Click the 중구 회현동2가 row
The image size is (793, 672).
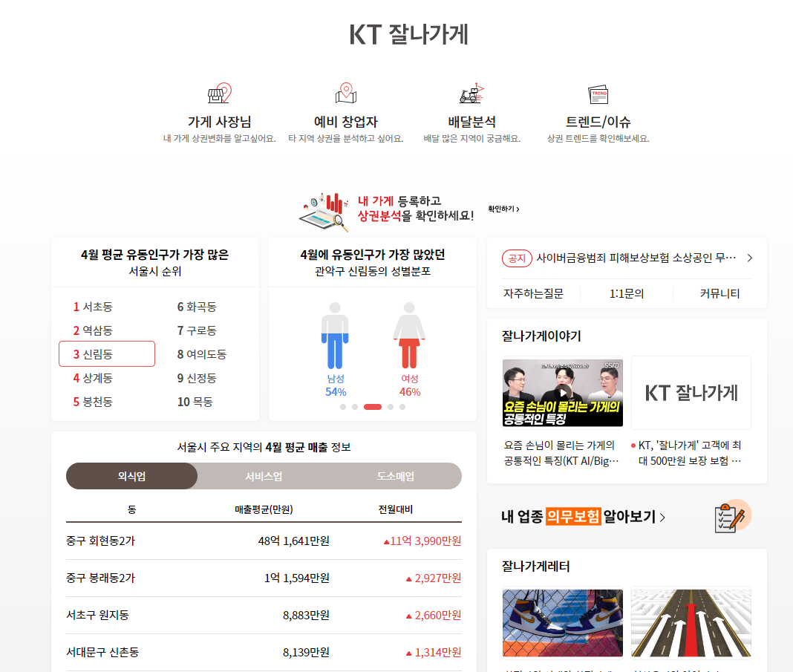pos(264,541)
